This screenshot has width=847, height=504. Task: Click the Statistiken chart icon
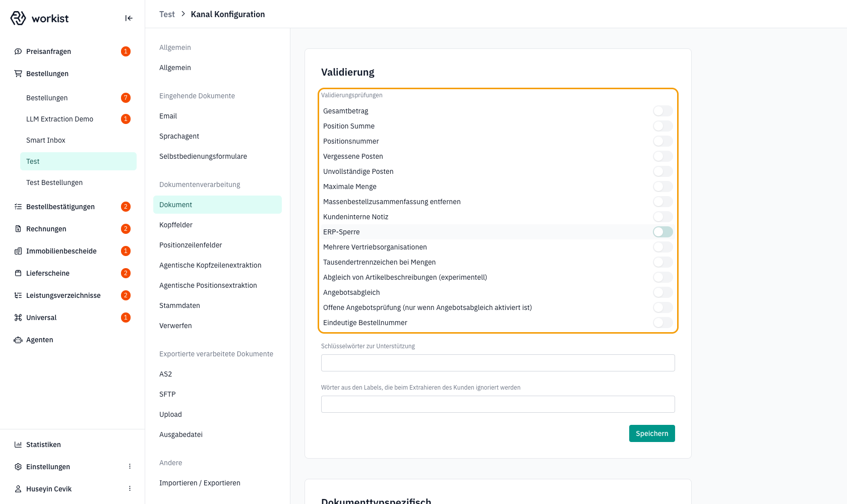coord(18,445)
